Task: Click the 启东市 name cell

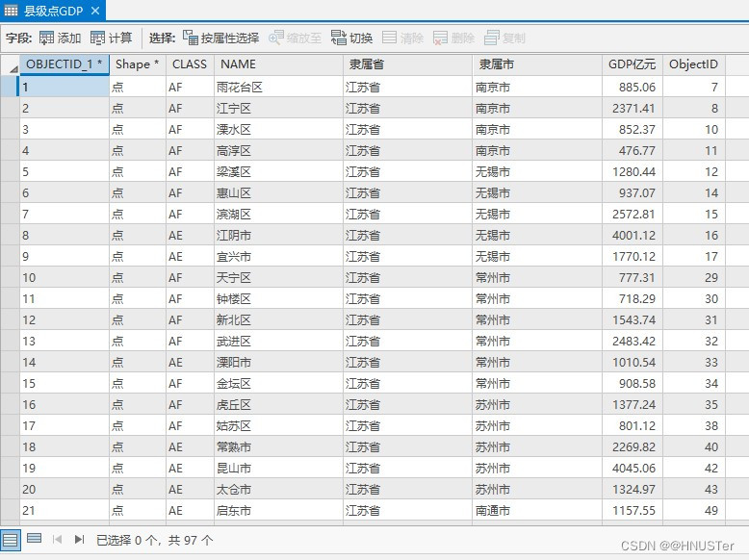Action: pyautogui.click(x=278, y=510)
